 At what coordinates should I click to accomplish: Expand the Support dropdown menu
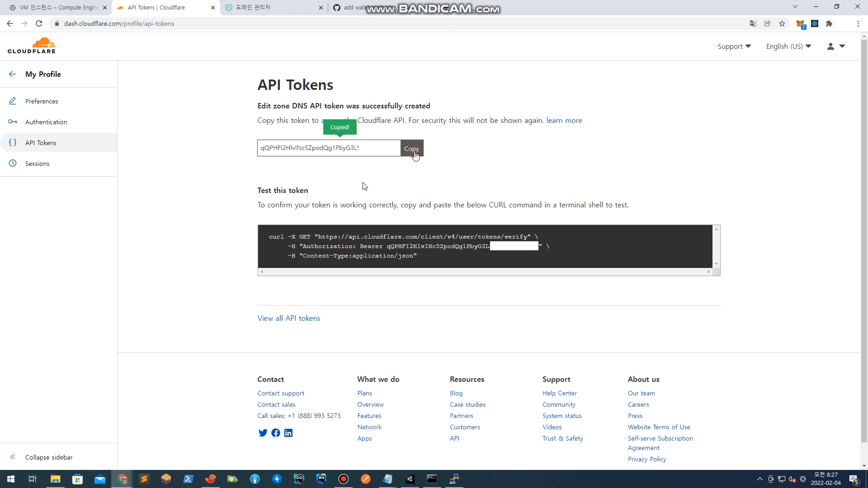coord(734,46)
